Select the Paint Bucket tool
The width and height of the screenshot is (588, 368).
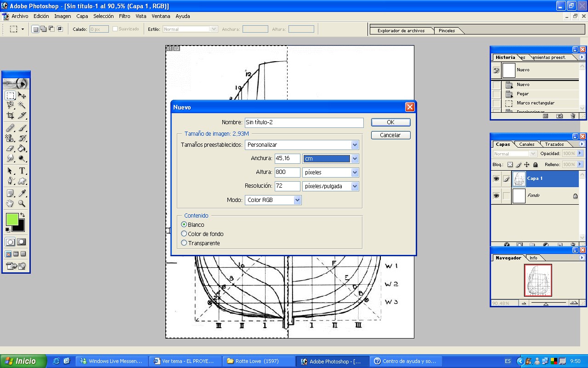tap(22, 148)
